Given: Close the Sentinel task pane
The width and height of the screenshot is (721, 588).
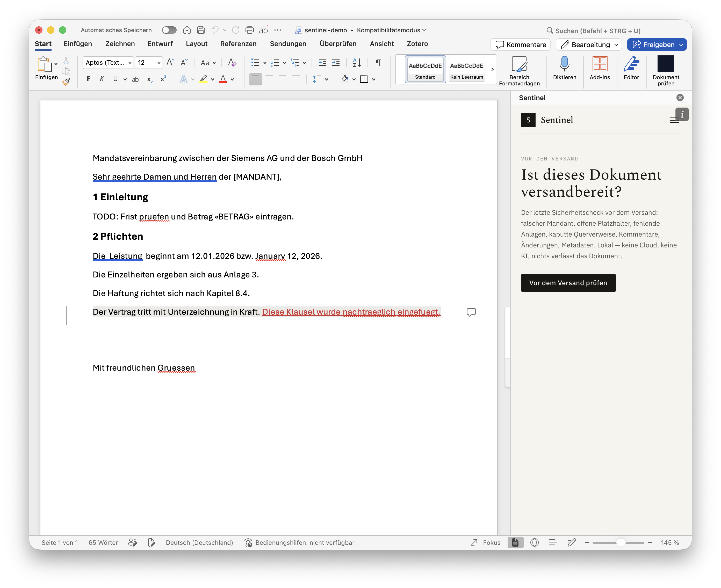Looking at the screenshot, I should tap(680, 98).
